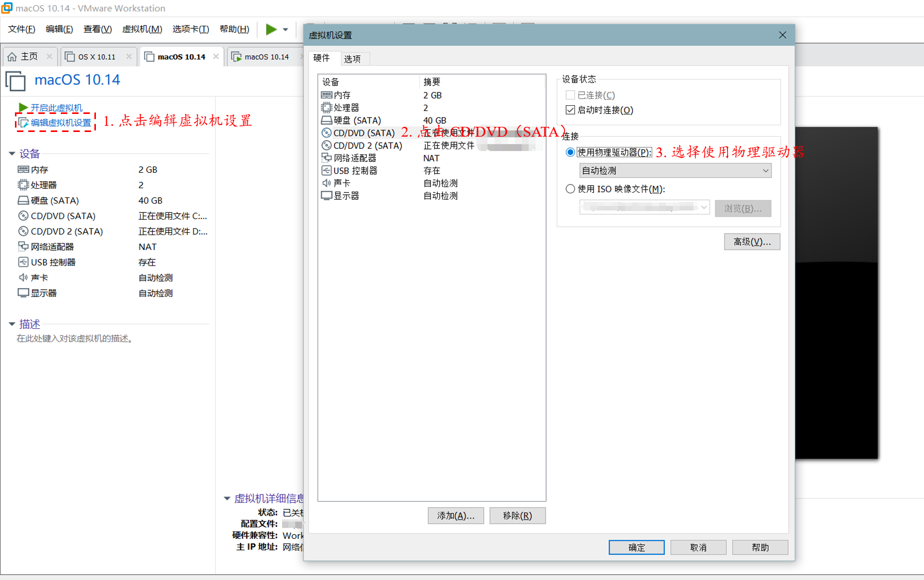Open the 选项卡(T) menu
Viewport: 924px width, 580px height.
coord(191,29)
